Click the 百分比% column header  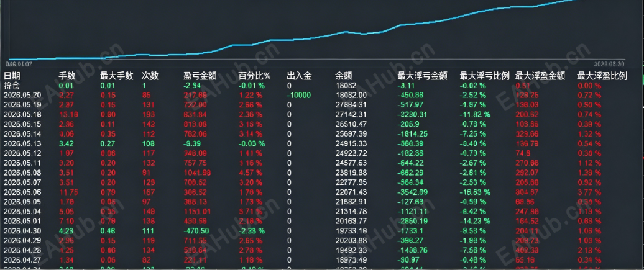click(255, 76)
